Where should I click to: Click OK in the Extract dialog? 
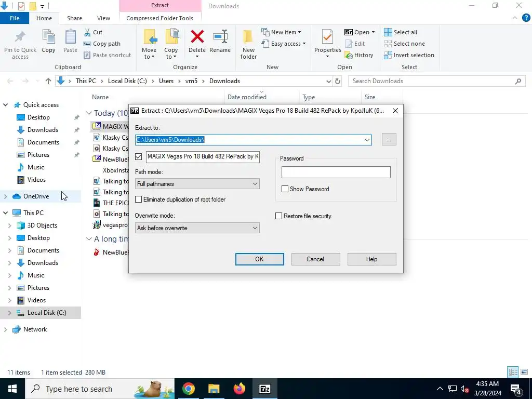tap(260, 259)
